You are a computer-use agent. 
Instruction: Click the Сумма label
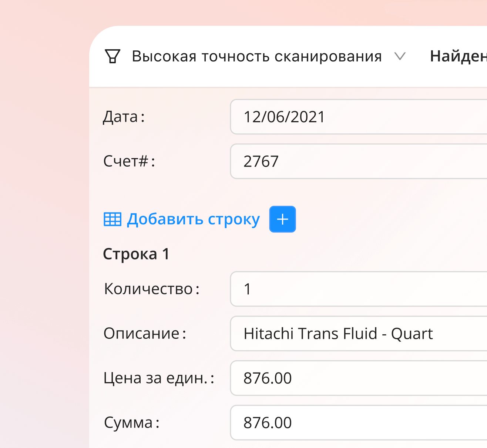pos(132,422)
